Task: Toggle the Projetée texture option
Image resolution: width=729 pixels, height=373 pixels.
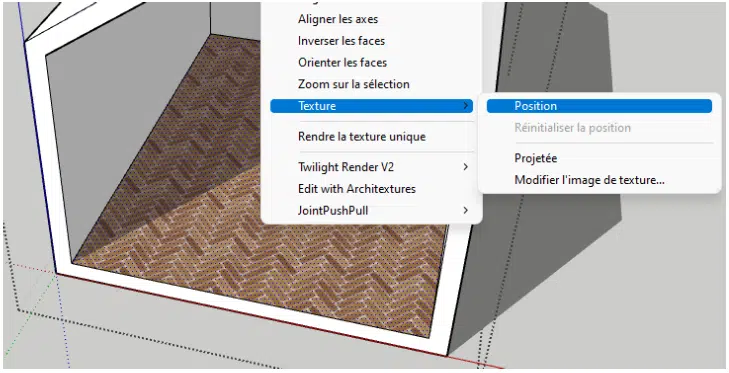Action: [536, 158]
